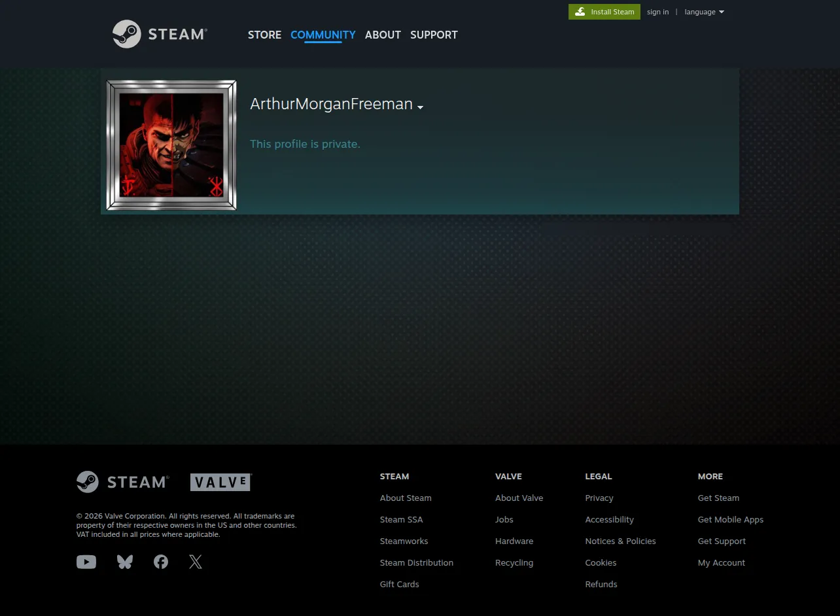840x616 pixels.
Task: Open the Facebook icon in footer
Action: (x=161, y=562)
